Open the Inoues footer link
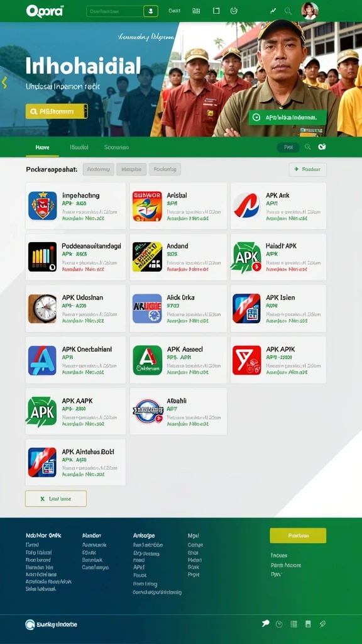This screenshot has height=644, width=362. point(279,555)
